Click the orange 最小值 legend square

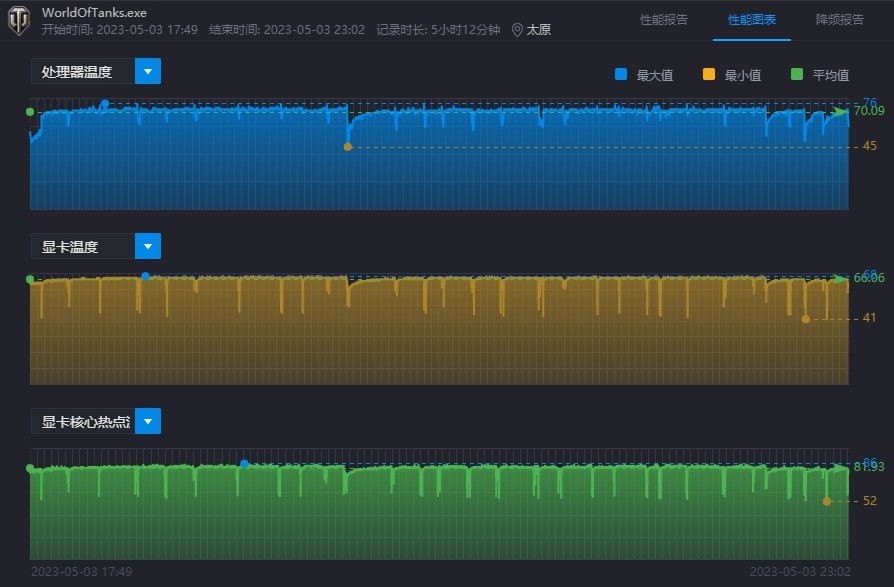709,74
